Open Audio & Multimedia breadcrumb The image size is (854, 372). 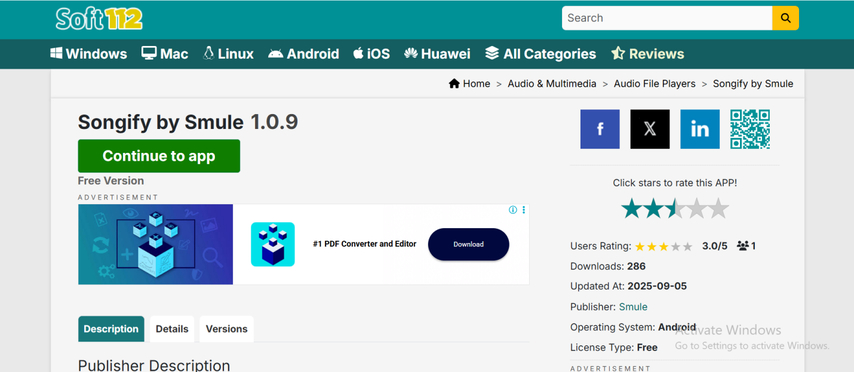(552, 84)
